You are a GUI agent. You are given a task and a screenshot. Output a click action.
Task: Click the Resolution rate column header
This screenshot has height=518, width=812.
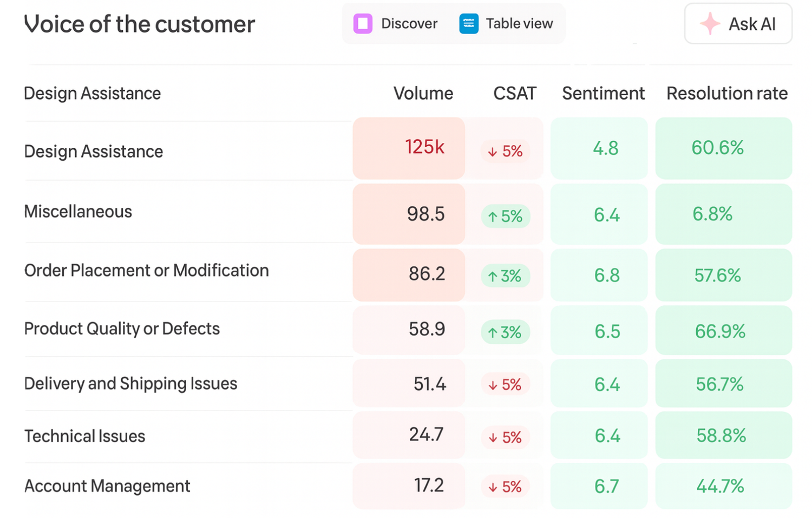pyautogui.click(x=726, y=93)
